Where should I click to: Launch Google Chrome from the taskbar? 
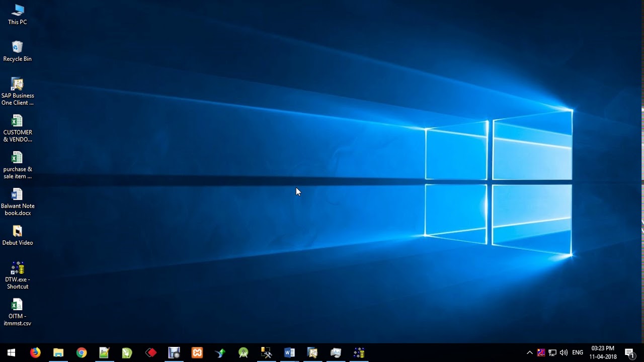click(x=82, y=352)
